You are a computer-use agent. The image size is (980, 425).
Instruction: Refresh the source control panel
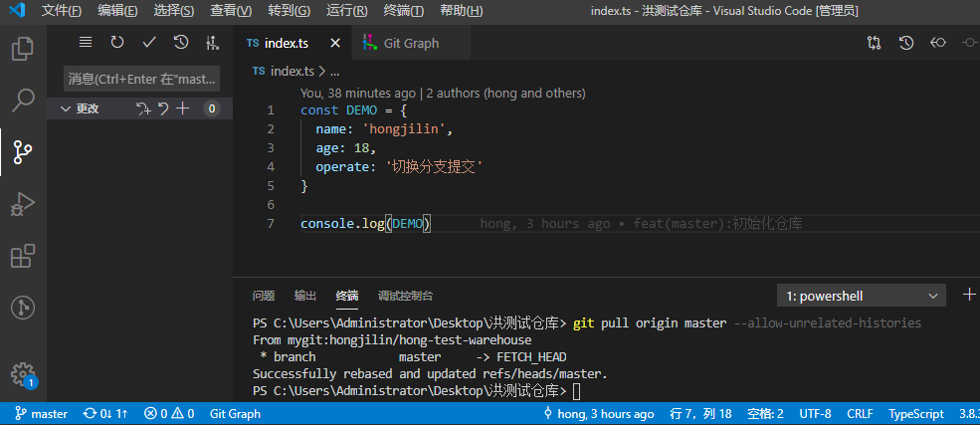[117, 43]
